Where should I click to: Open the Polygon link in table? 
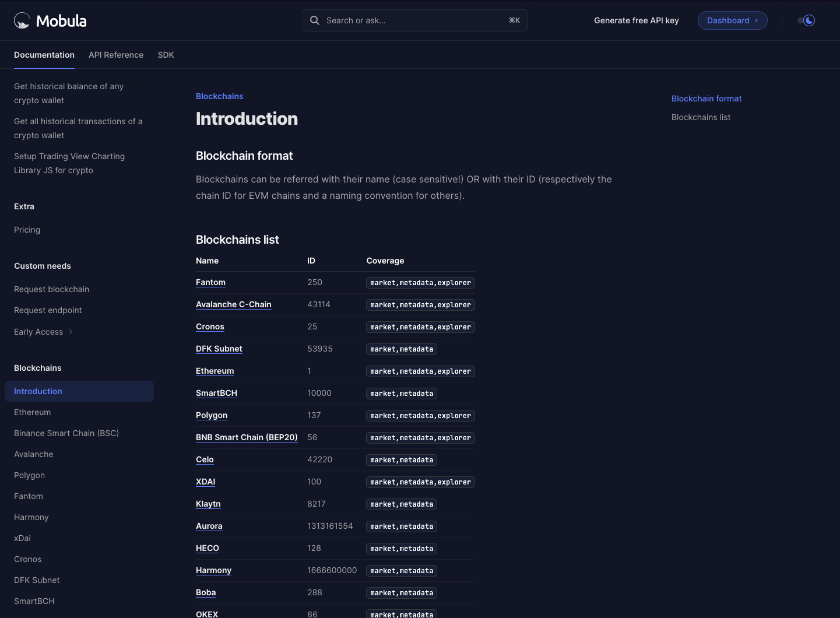(x=212, y=415)
